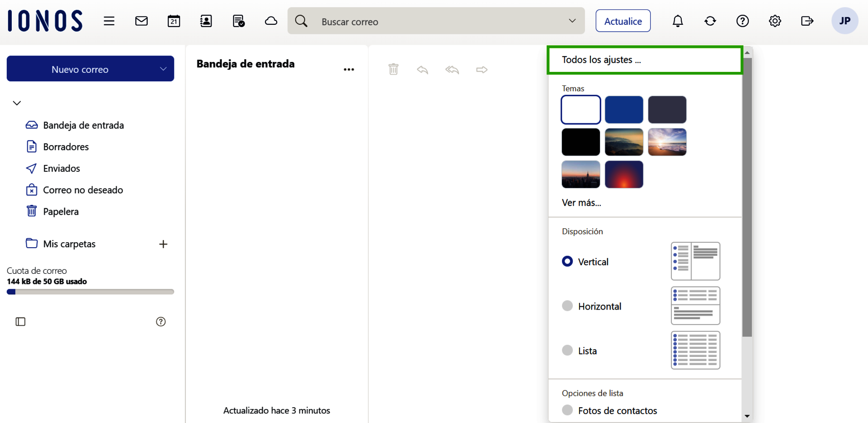Click the refresh sync icon
Screen dimensions: 868x423
[710, 21]
